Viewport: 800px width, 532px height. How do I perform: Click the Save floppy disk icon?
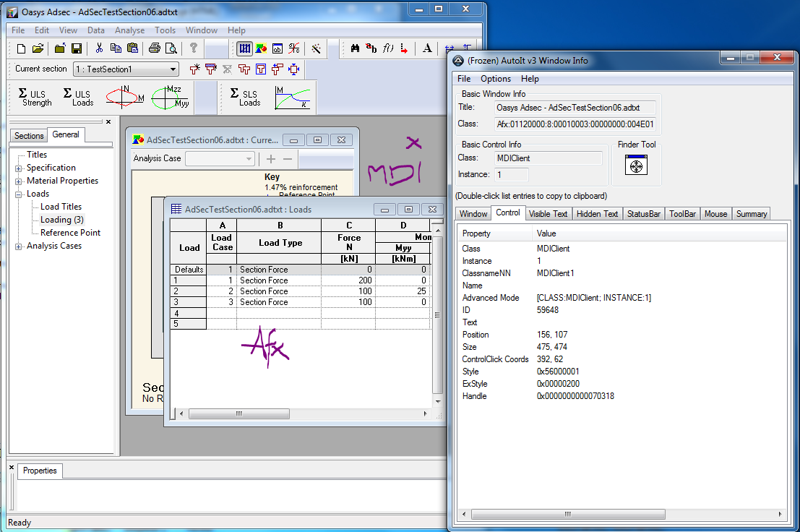pos(77,48)
